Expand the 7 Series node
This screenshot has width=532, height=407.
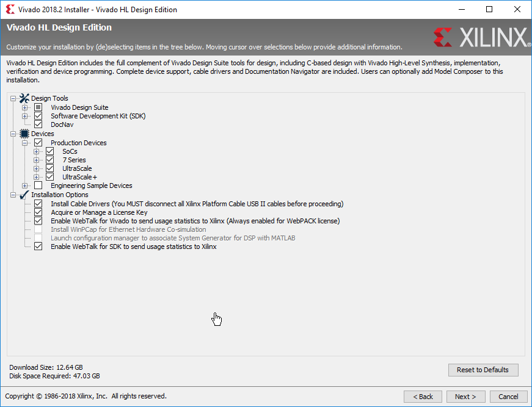36,160
